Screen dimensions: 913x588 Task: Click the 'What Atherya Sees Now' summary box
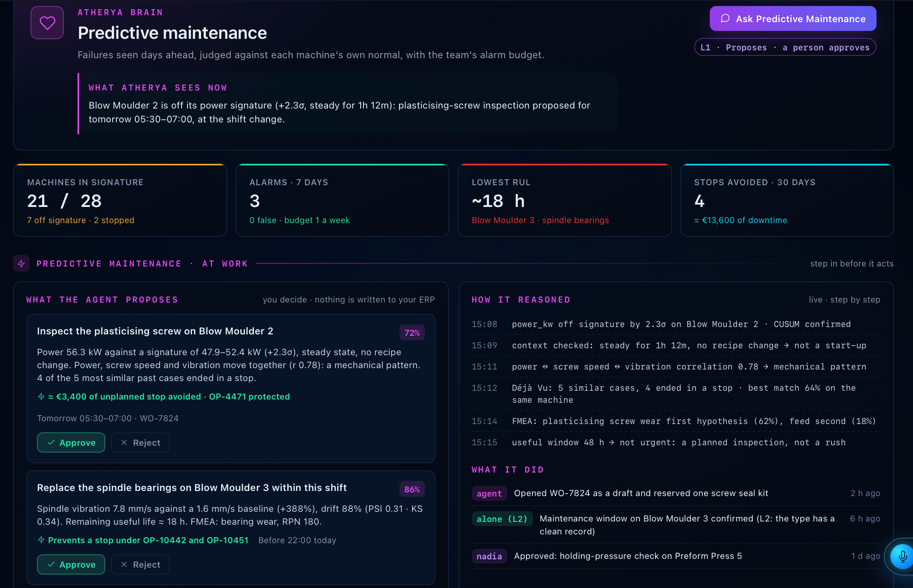pos(348,103)
